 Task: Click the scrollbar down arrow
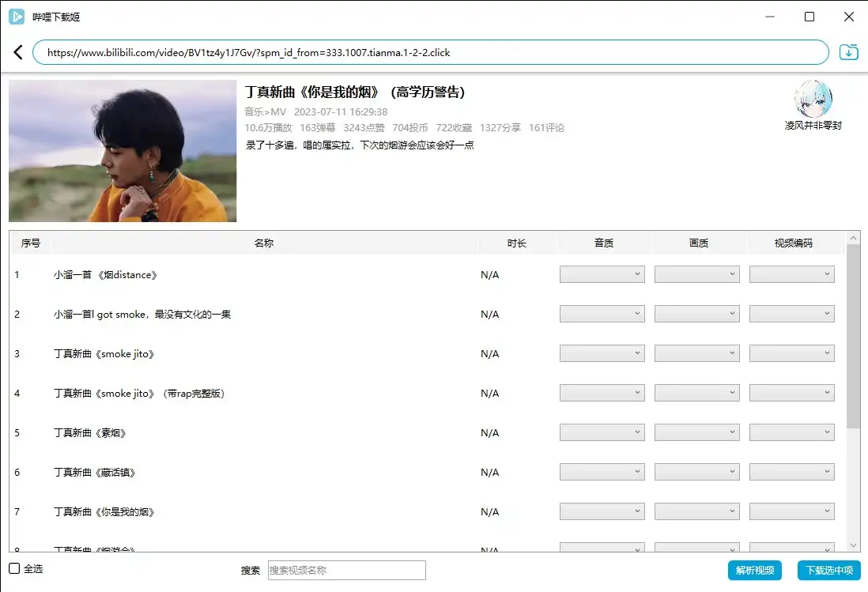(x=854, y=545)
